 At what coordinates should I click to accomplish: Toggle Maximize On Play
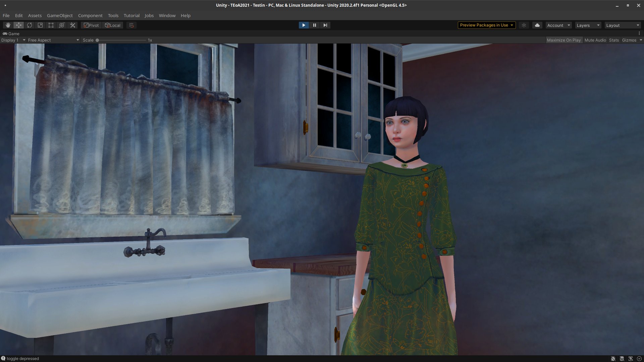[564, 40]
